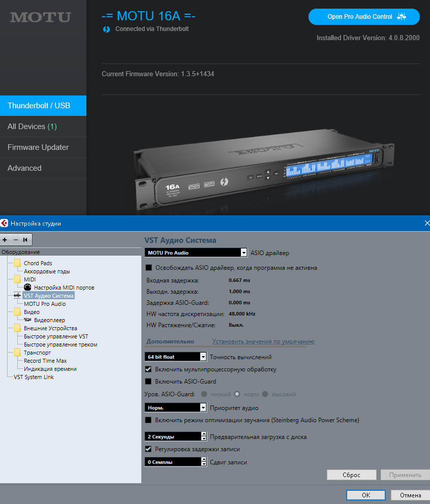The image size is (430, 504).
Task: Select Индикация времени tree item
Action: (50, 369)
